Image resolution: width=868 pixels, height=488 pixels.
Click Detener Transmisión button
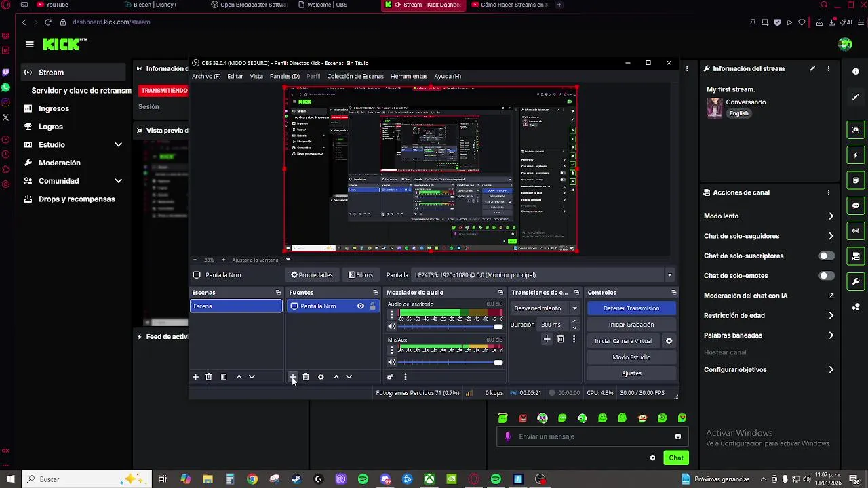[631, 308]
